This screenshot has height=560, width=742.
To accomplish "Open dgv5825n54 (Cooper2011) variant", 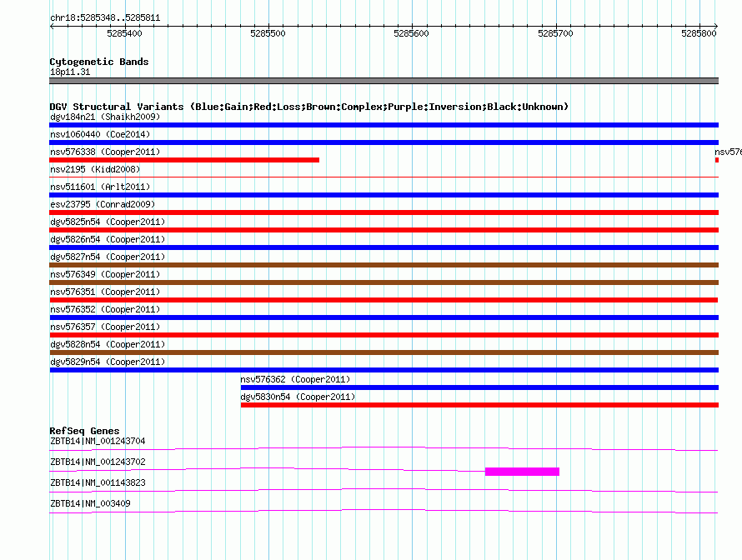I will (108, 222).
